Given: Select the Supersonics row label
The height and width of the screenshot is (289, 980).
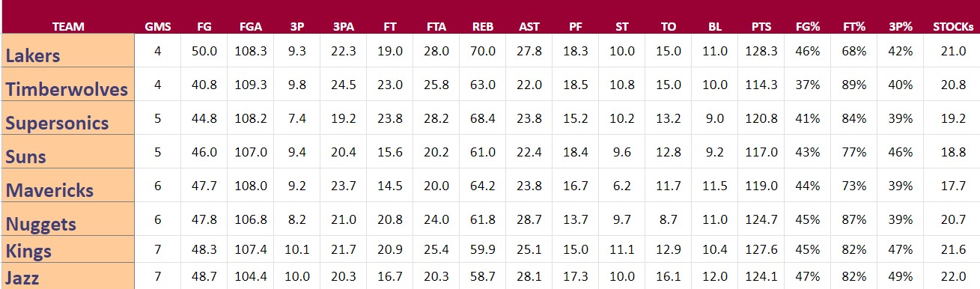Looking at the screenshot, I should [x=68, y=118].
